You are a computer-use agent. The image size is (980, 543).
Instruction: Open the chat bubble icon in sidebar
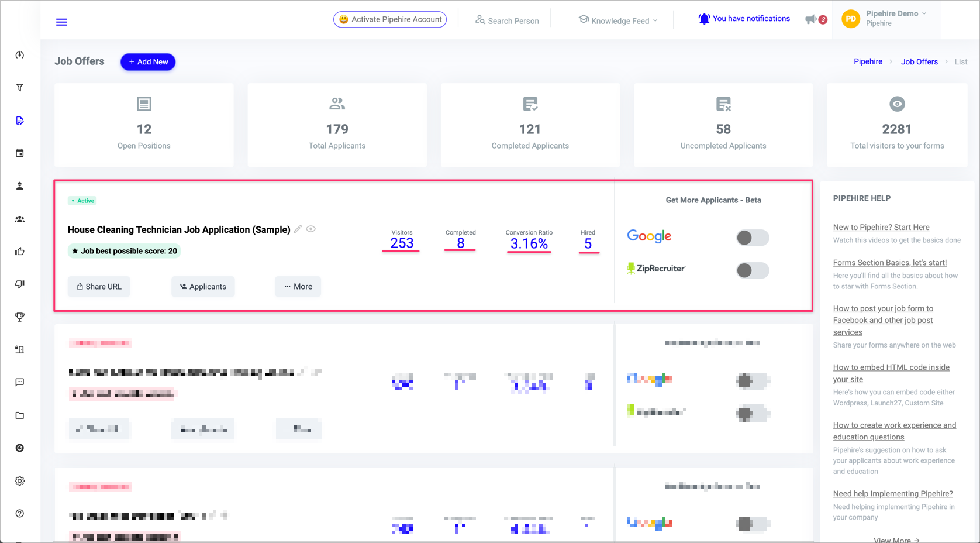[19, 382]
